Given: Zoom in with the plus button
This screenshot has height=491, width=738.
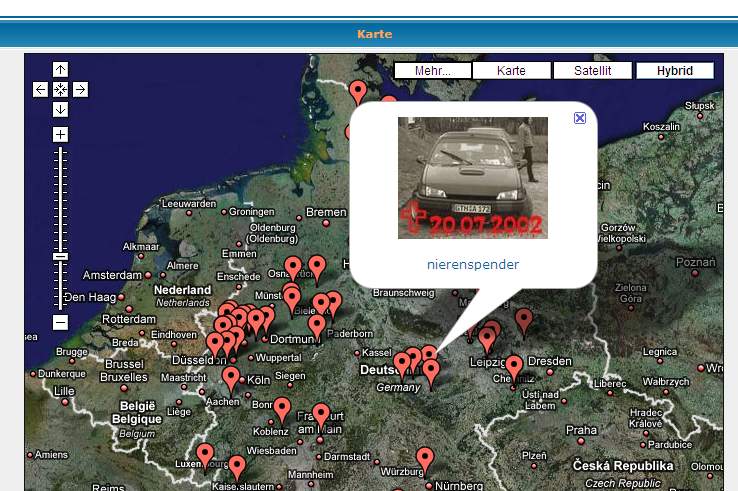Looking at the screenshot, I should click(x=60, y=134).
